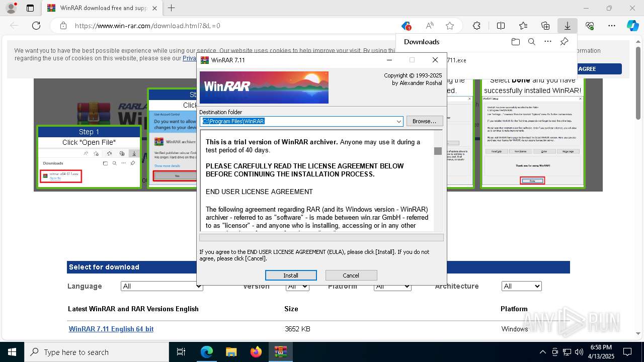Click the browser address bar URL

click(x=147, y=26)
